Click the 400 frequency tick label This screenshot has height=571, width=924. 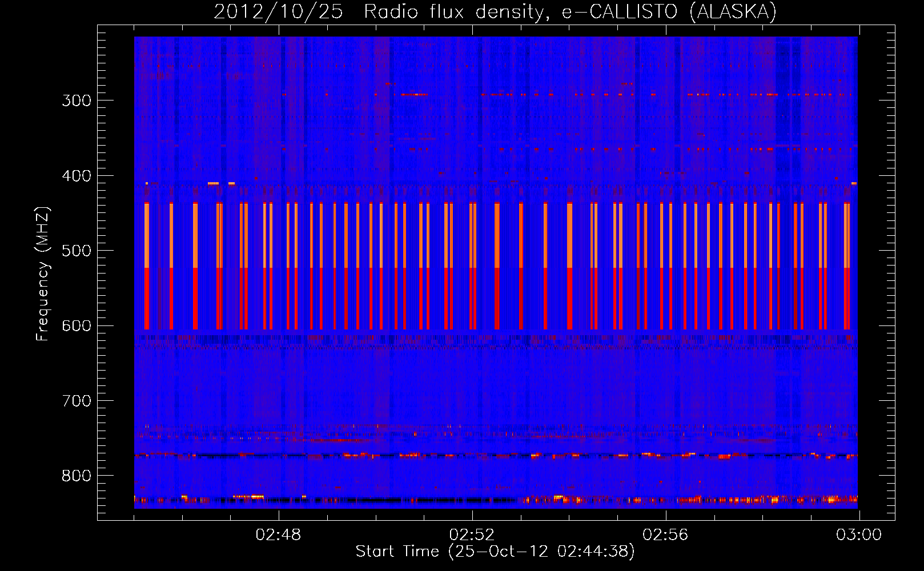click(77, 176)
